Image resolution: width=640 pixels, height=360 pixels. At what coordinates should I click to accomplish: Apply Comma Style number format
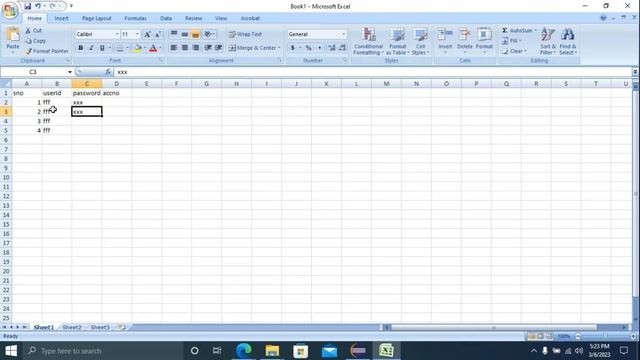coord(320,48)
